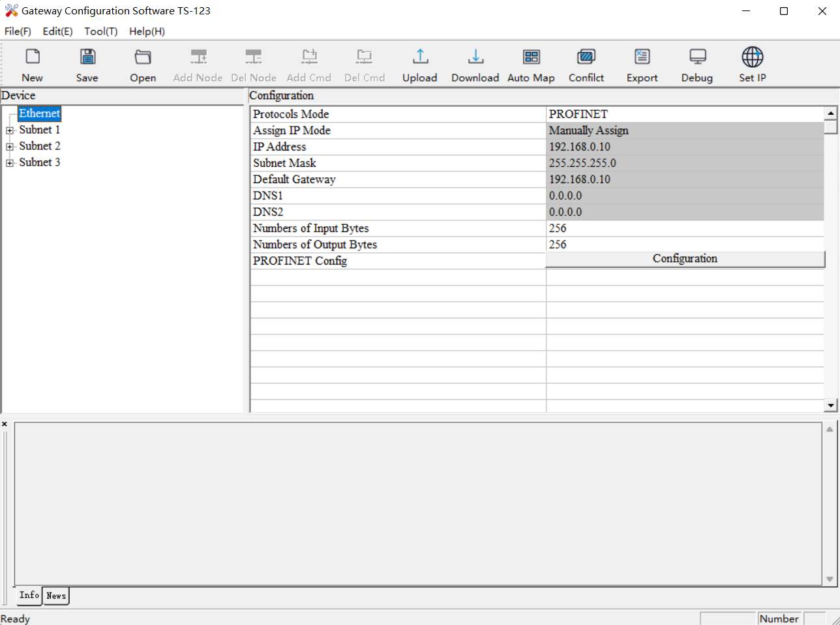Launch the Debug tool
This screenshot has width=840, height=625.
pyautogui.click(x=697, y=65)
